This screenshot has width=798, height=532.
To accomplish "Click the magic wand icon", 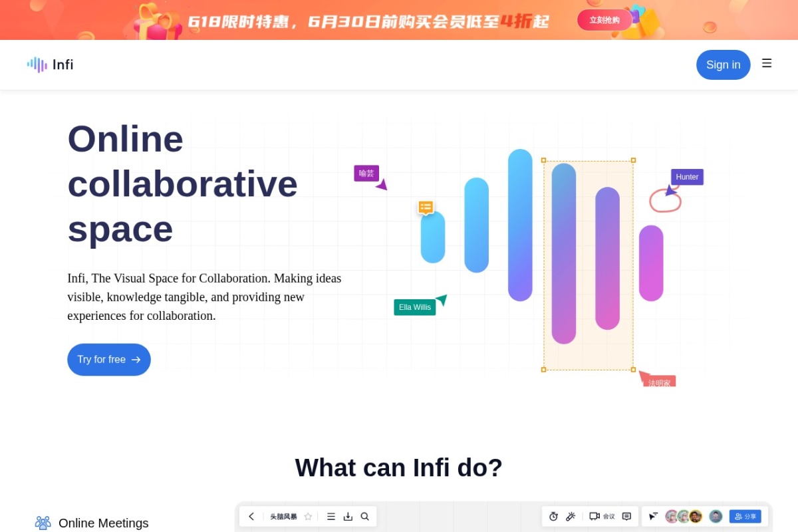I will point(571,517).
